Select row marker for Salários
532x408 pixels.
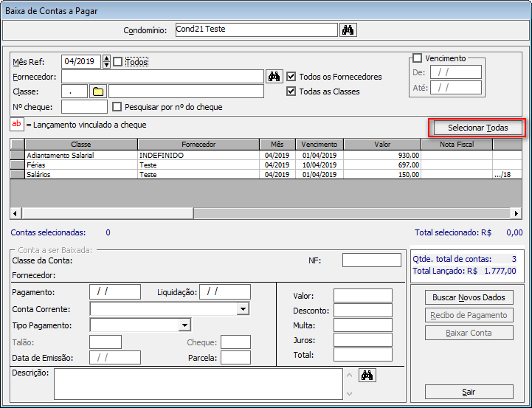17,174
